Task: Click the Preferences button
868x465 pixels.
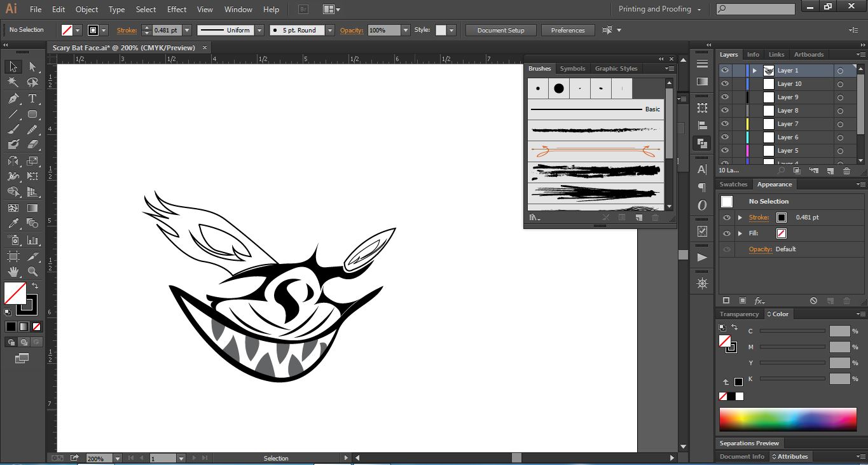Action: (x=567, y=30)
